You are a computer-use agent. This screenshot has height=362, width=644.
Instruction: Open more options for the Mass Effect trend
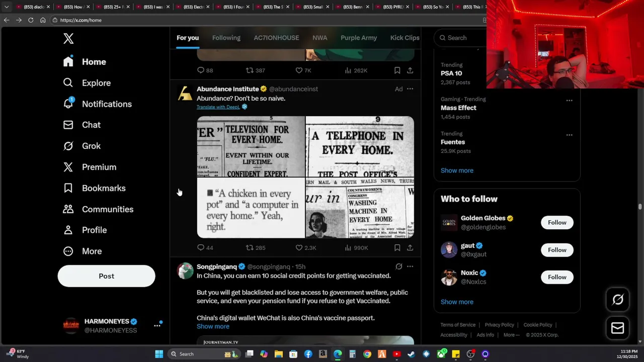569,101
